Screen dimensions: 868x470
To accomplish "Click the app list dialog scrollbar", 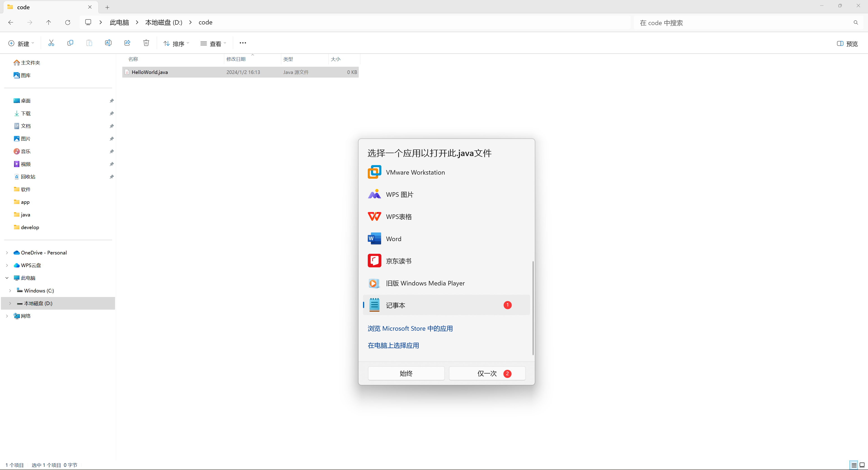I will click(x=533, y=308).
